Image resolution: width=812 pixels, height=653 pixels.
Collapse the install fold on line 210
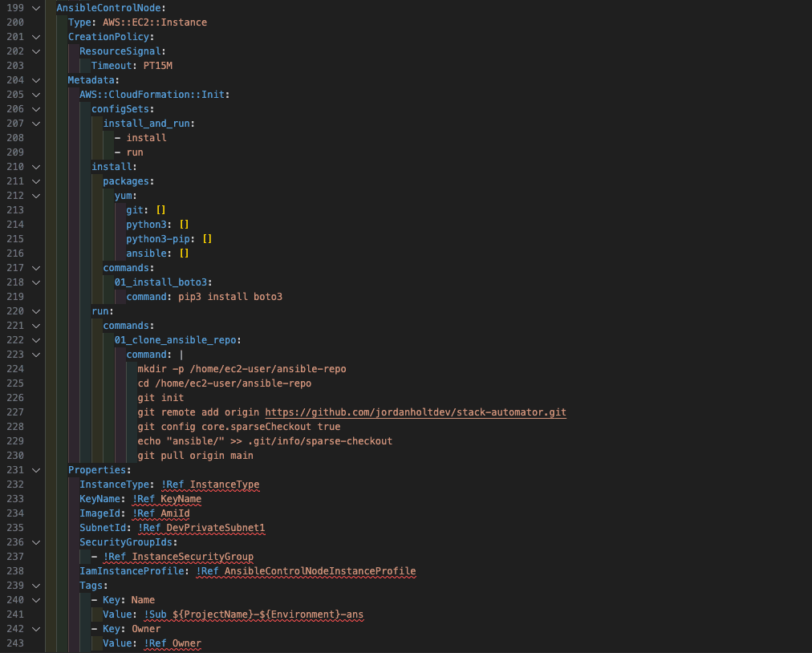tap(36, 167)
